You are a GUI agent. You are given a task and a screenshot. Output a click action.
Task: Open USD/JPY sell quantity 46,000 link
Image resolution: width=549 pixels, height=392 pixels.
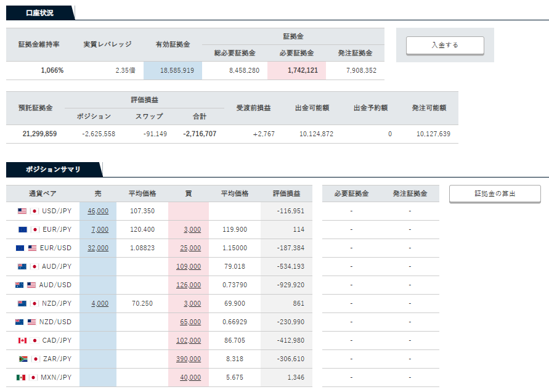98,211
